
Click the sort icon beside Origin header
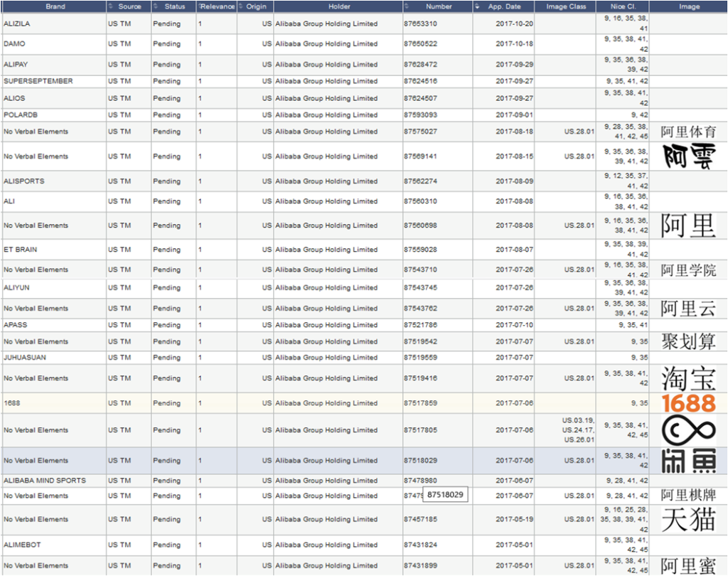241,6
